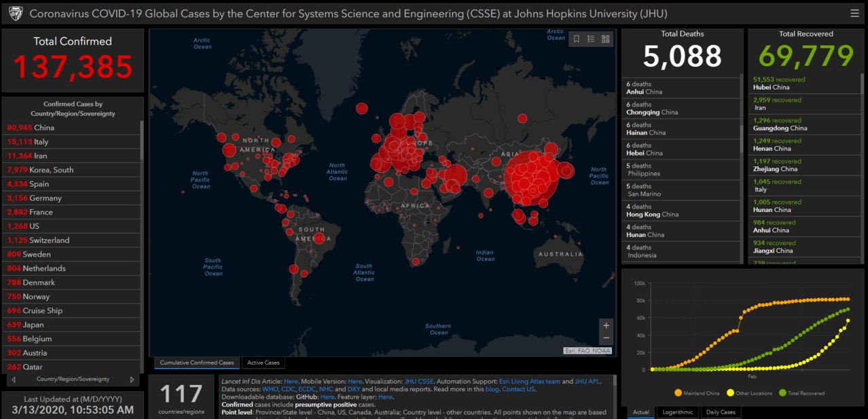The width and height of the screenshot is (868, 419).
Task: Click '6 deaths Chongqing China' entry
Action: 681,109
